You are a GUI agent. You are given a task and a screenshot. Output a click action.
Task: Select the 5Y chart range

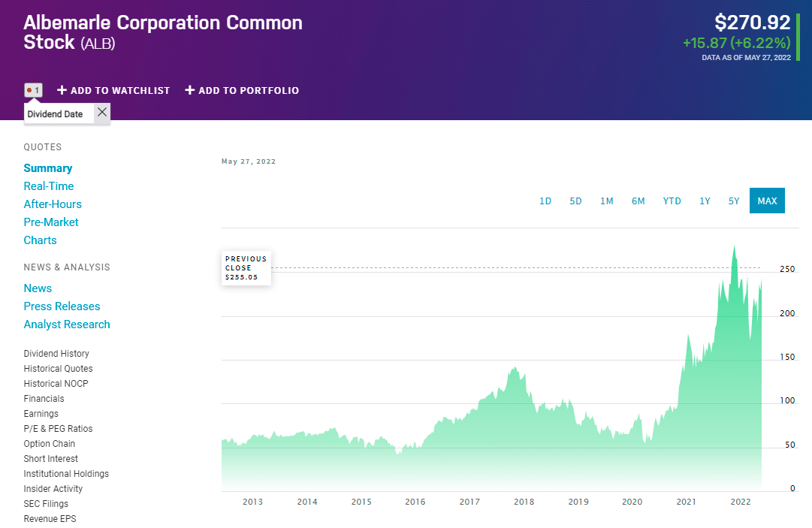click(x=734, y=201)
